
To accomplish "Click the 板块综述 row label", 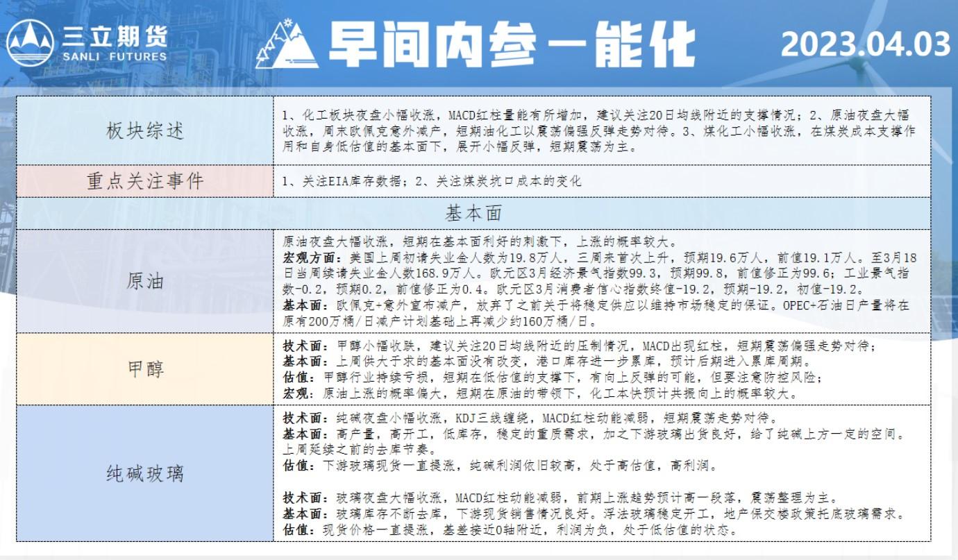I will tap(145, 130).
